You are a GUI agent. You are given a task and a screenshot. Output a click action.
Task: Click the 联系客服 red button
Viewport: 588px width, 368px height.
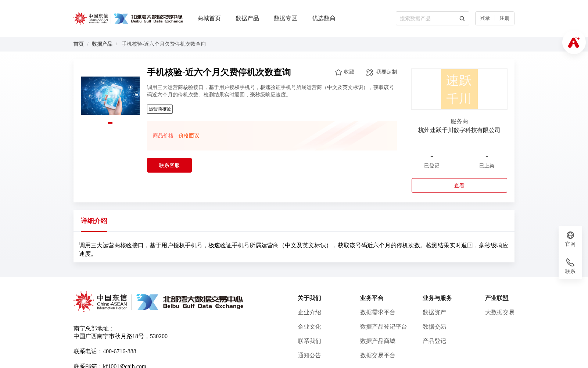(169, 165)
